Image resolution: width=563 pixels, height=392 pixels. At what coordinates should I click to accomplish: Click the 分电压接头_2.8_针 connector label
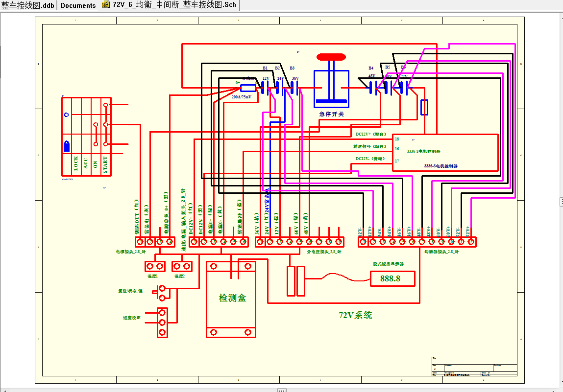click(324, 252)
